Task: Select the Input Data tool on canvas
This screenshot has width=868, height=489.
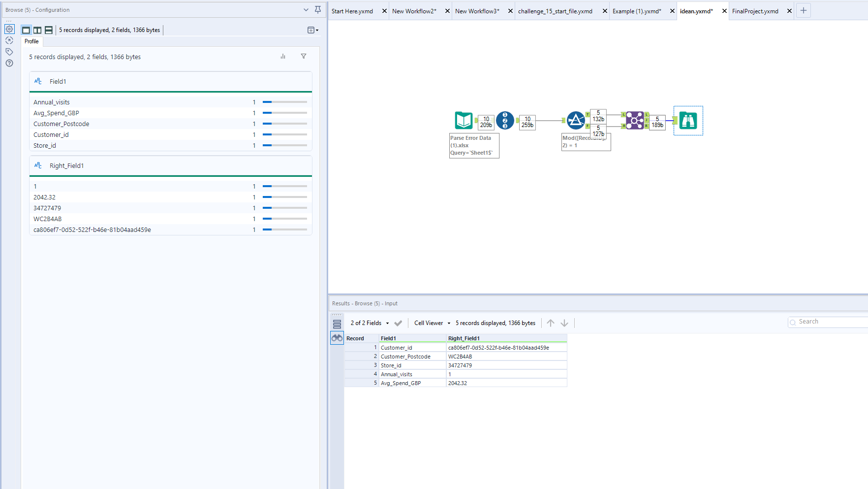Action: pos(464,120)
